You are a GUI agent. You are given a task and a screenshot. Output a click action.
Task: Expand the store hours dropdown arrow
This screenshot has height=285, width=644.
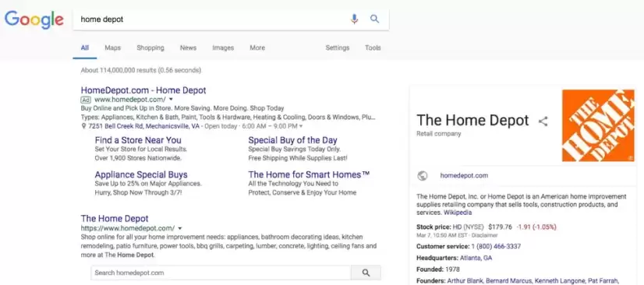click(x=301, y=126)
